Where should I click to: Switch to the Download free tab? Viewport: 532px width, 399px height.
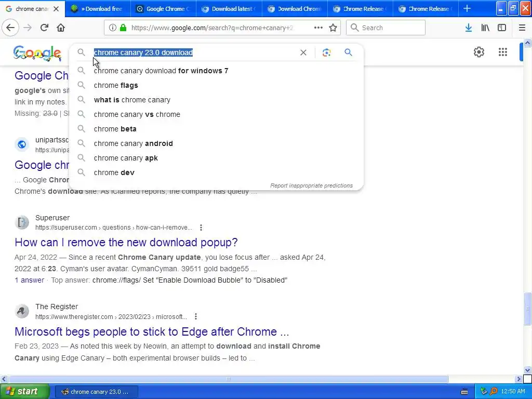click(98, 9)
